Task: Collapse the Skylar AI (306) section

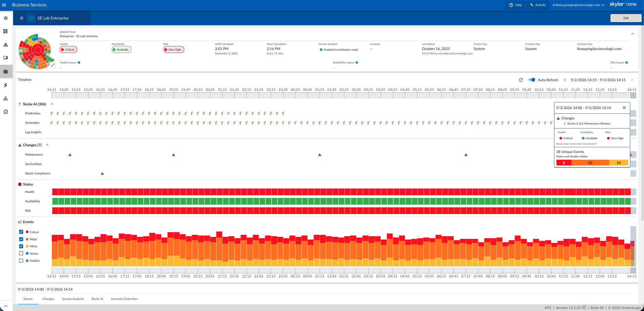Action: (52, 104)
